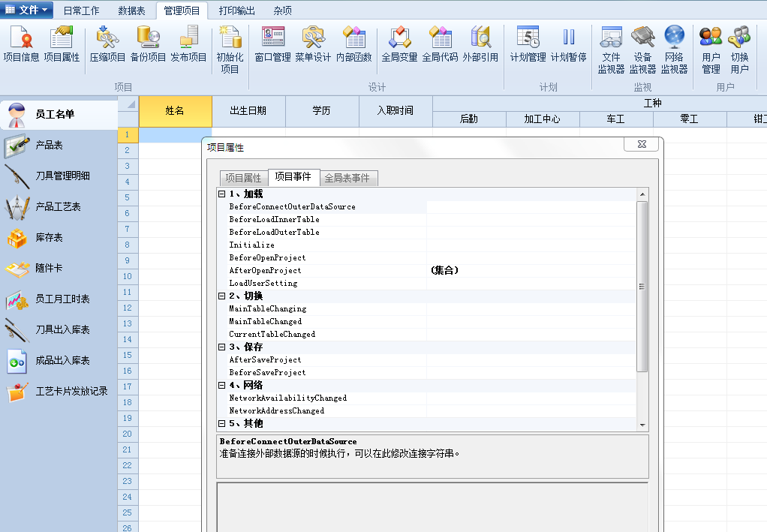Open 窗口管理 from the ribbon
Screen dimensions: 767x532
272,44
